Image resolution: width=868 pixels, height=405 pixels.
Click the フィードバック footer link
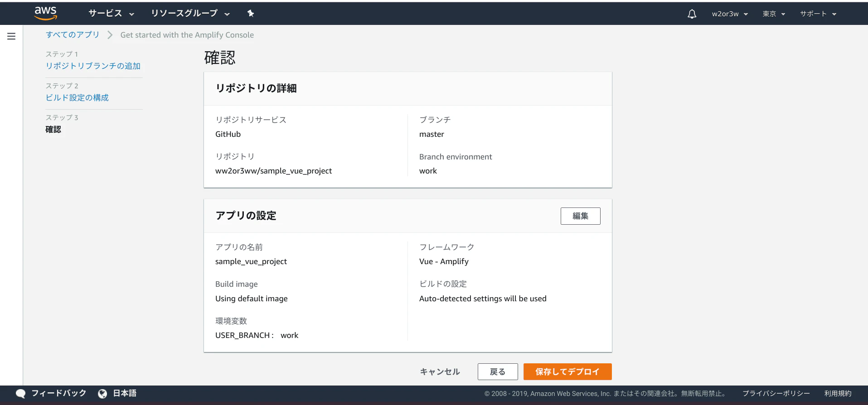(x=58, y=393)
